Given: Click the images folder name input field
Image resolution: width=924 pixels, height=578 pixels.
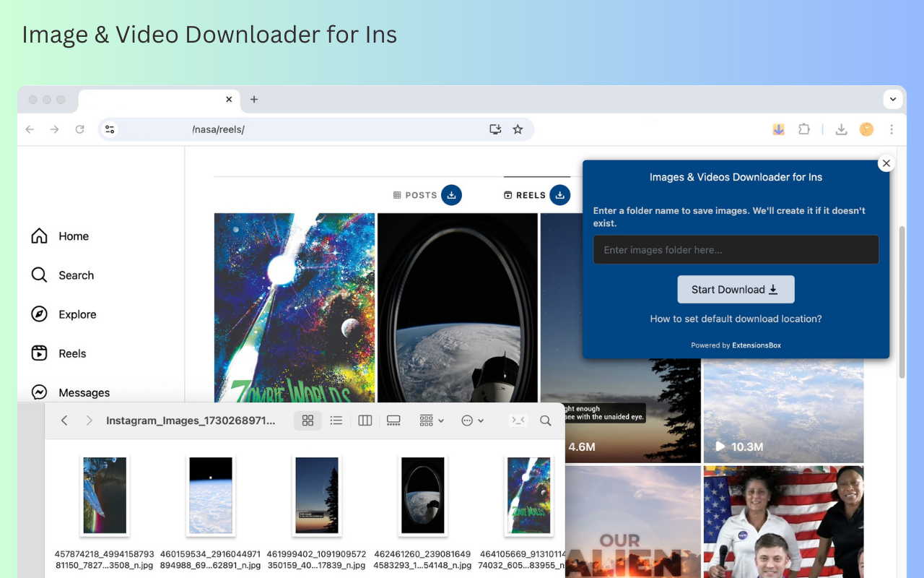Looking at the screenshot, I should [x=736, y=249].
